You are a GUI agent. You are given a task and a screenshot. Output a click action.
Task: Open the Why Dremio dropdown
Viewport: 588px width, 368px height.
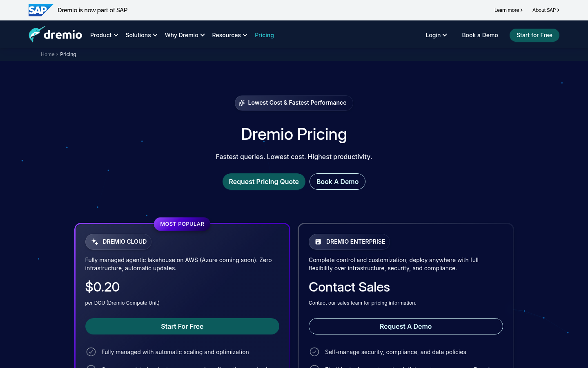coord(185,35)
